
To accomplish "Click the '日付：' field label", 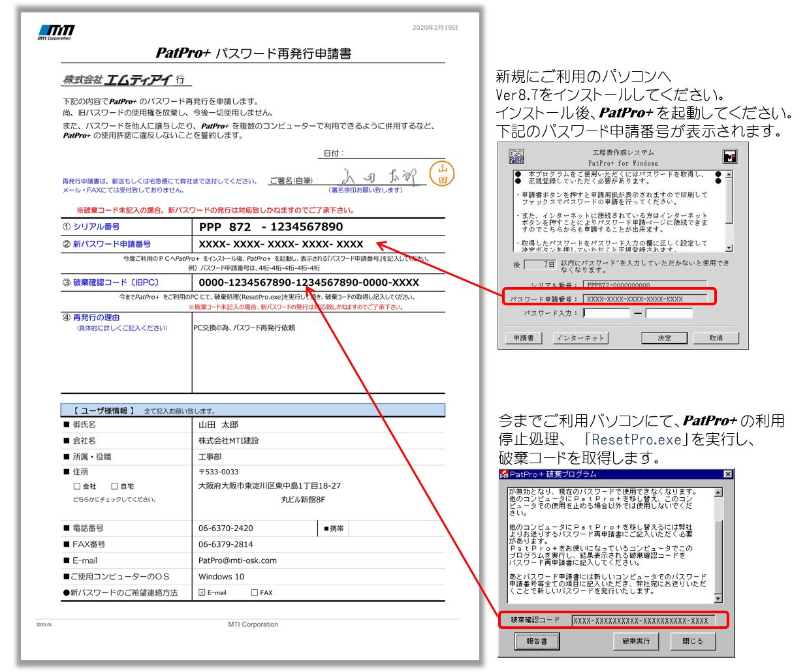I will (x=334, y=153).
